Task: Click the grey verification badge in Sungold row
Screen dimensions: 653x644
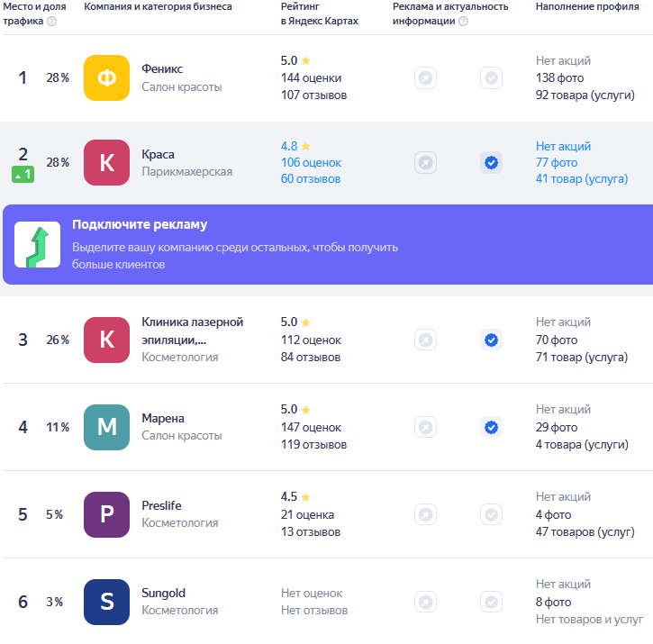Action: (x=492, y=602)
